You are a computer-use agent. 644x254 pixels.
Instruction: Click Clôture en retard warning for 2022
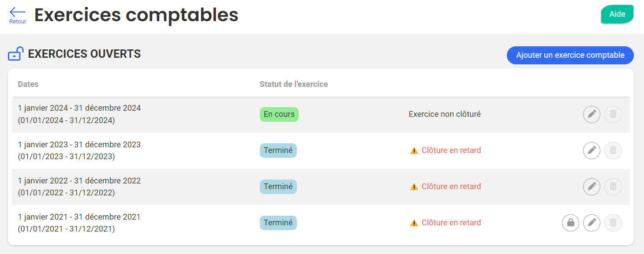(x=451, y=187)
